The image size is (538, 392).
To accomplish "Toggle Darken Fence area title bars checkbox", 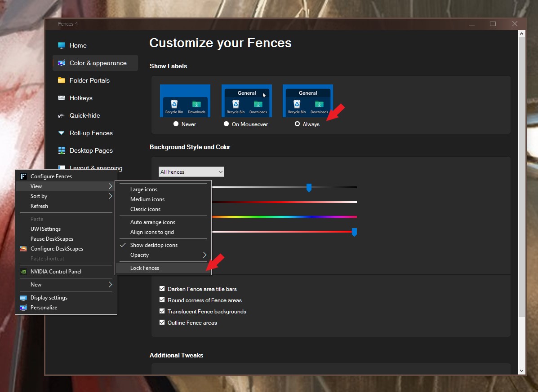I will click(x=162, y=289).
